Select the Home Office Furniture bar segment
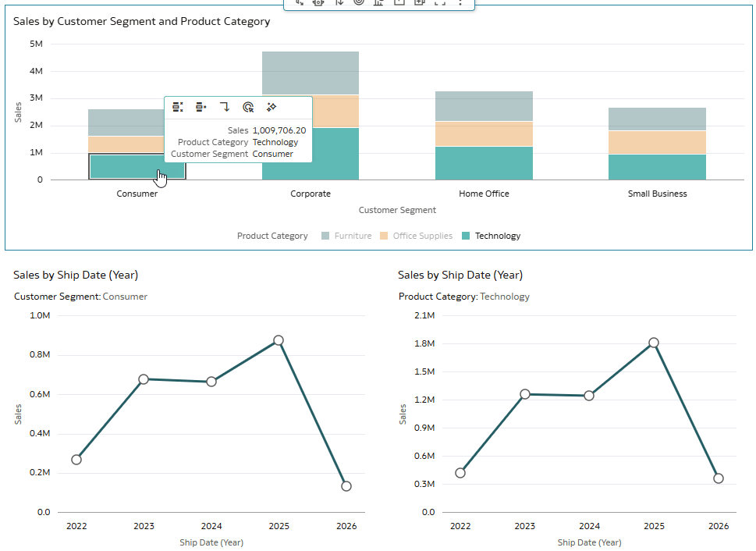Screen dimensions: 756x551 (484, 106)
